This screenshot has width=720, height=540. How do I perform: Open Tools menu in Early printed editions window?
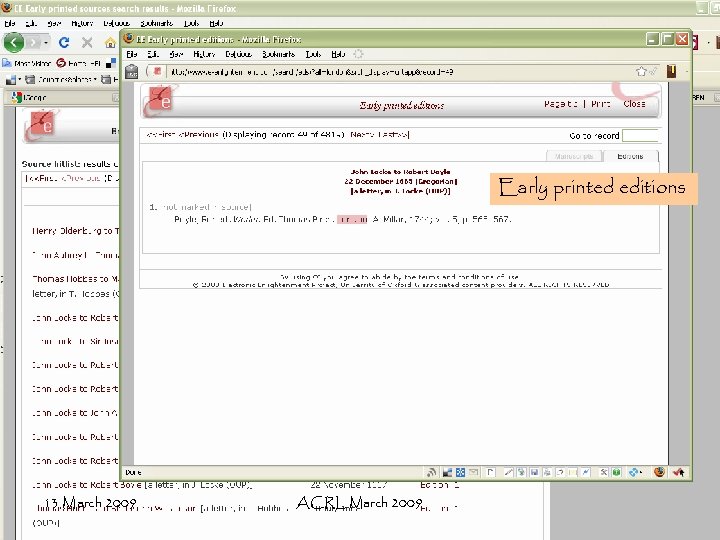coord(313,54)
